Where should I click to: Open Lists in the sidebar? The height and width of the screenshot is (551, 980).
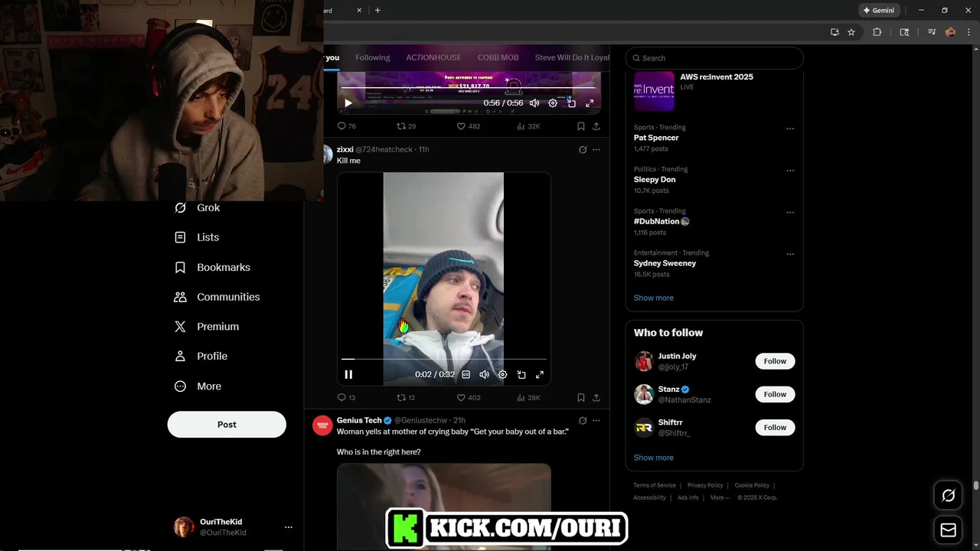(x=197, y=237)
